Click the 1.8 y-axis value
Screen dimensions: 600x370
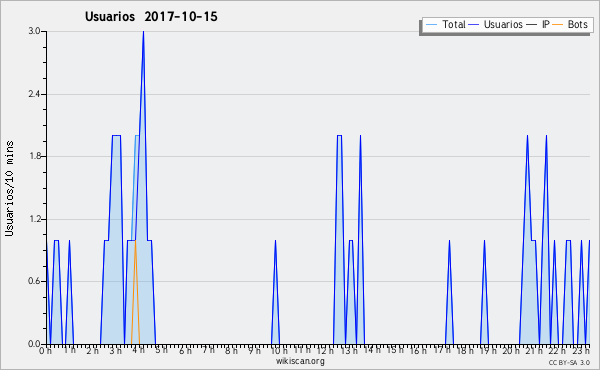pyautogui.click(x=34, y=156)
